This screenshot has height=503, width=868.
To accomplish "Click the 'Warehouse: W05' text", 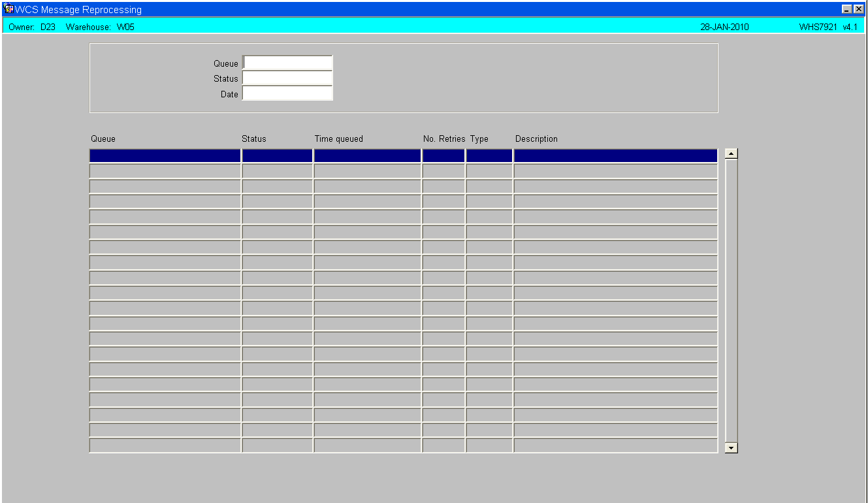I will pos(100,27).
